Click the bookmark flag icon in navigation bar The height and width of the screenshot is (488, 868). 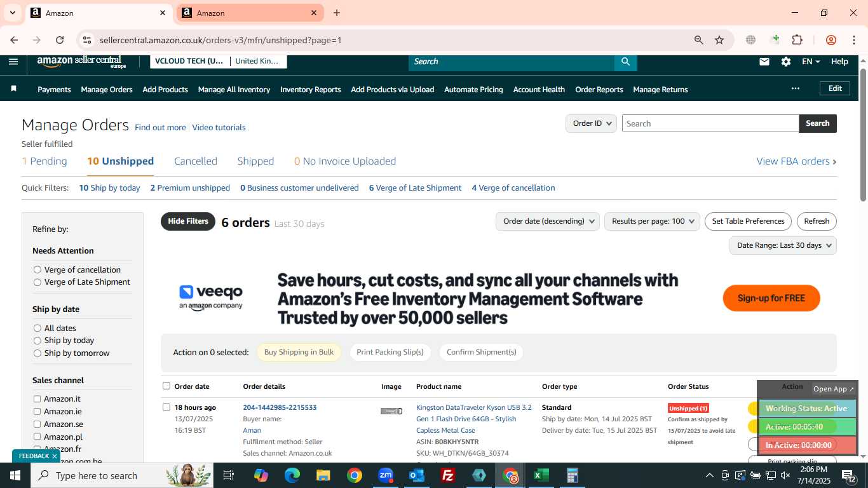[13, 89]
